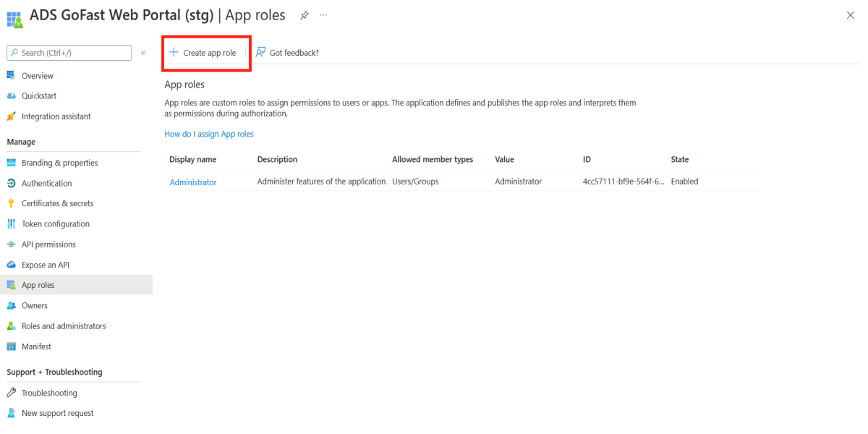
Task: Click the Manifest icon
Action: coord(11,346)
